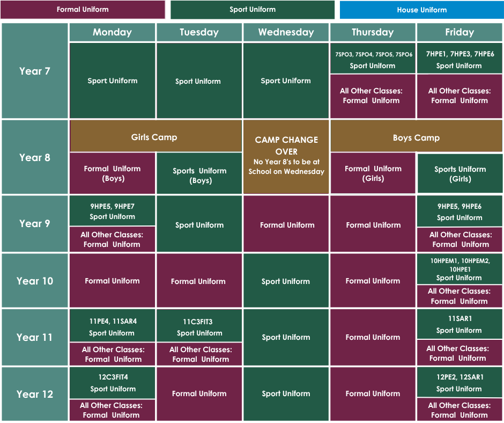
Task: Click the Sport Uniform legend swatch
Action: (253, 9)
